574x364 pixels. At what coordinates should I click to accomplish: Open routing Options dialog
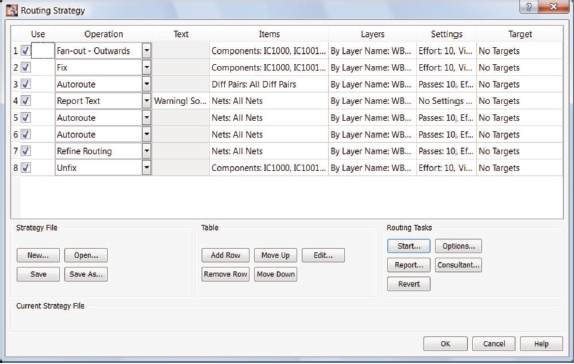pyautogui.click(x=458, y=246)
